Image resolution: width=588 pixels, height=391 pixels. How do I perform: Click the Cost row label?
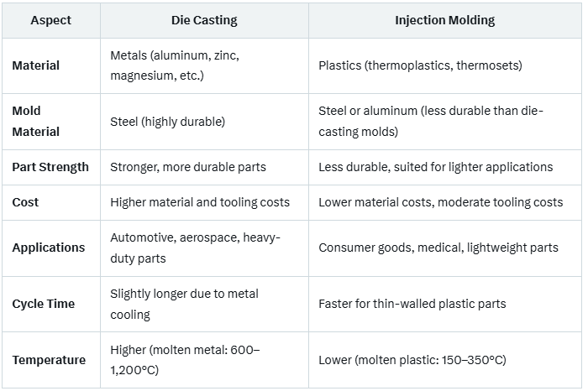25,202
